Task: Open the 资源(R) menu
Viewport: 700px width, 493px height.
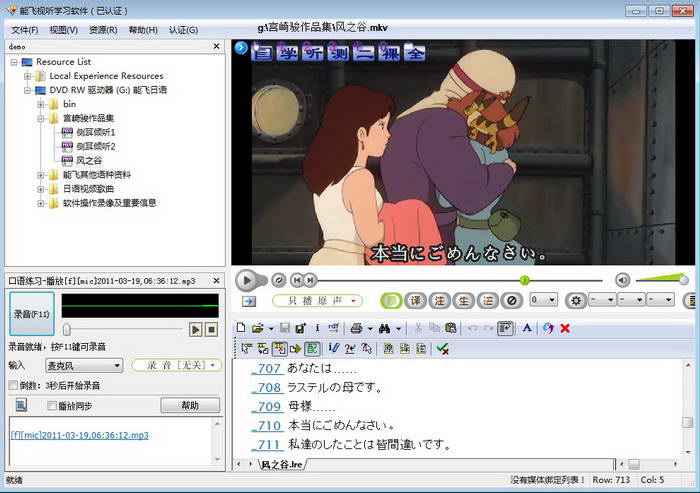Action: 103,30
